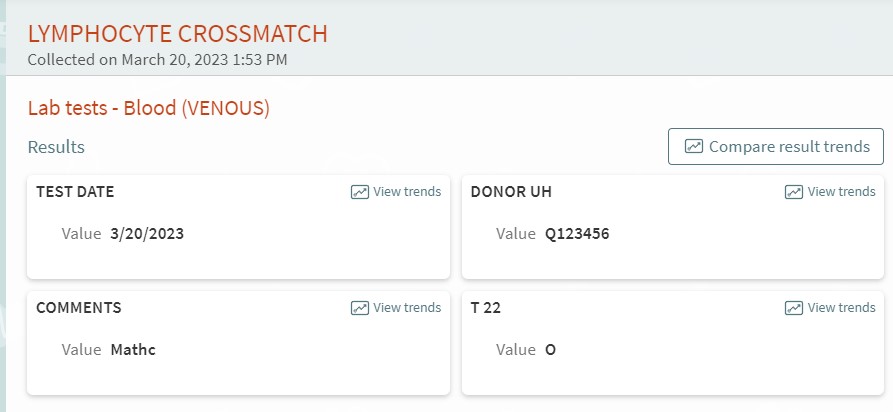The image size is (893, 412).
Task: Click the Mathc comments value
Action: pyautogui.click(x=133, y=349)
